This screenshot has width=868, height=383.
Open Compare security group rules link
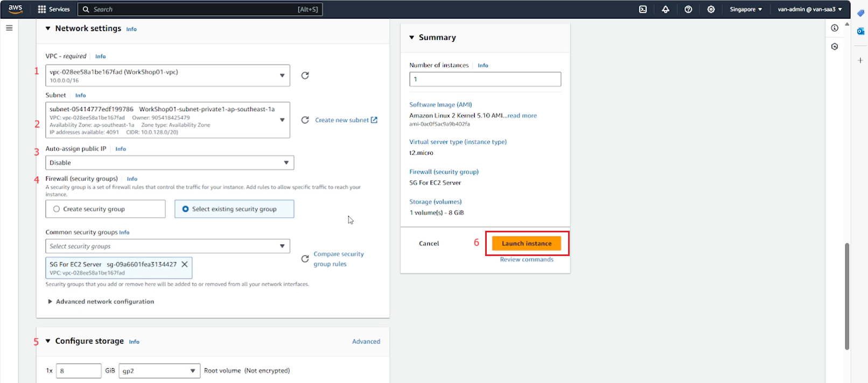[x=339, y=259]
